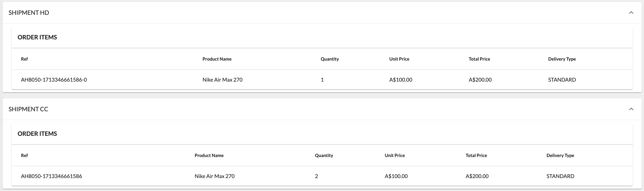Image resolution: width=644 pixels, height=191 pixels.
Task: Click Unit Price header in Shipment HD
Action: pos(399,59)
